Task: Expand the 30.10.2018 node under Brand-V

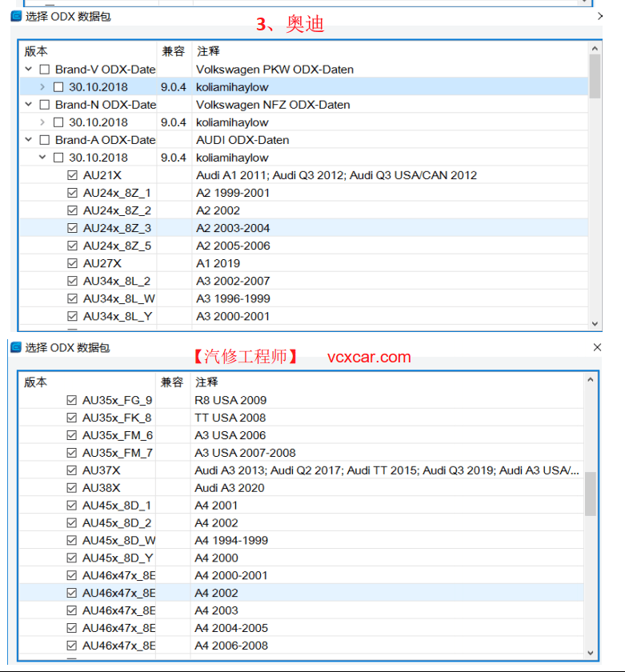Action: click(42, 87)
